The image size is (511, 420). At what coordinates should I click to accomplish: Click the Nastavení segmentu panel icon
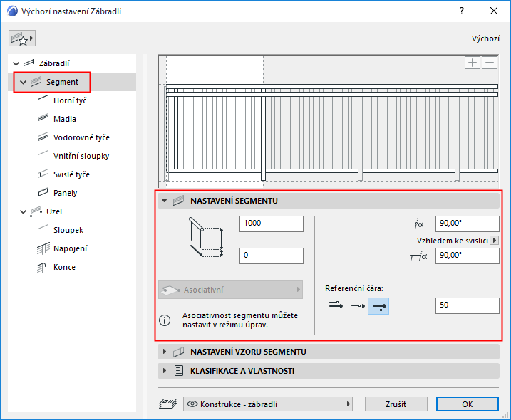point(179,201)
